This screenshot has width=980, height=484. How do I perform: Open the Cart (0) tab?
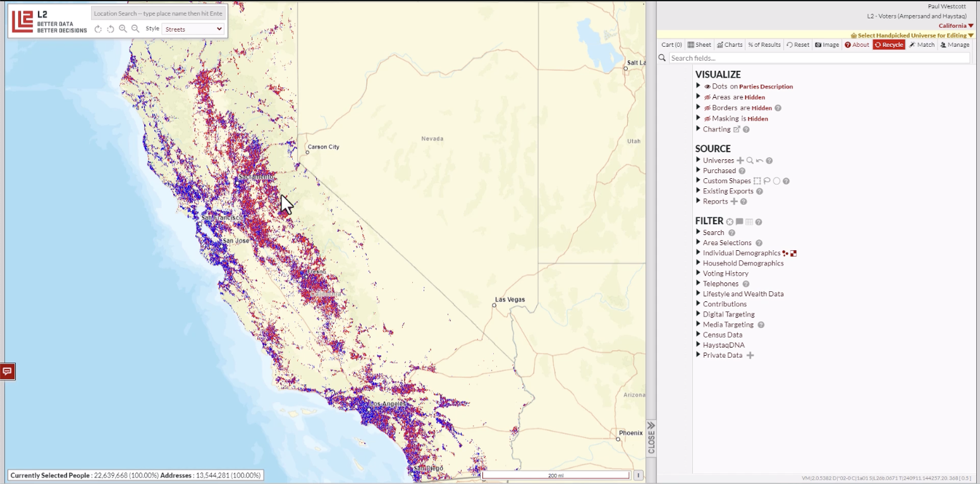[x=671, y=45]
